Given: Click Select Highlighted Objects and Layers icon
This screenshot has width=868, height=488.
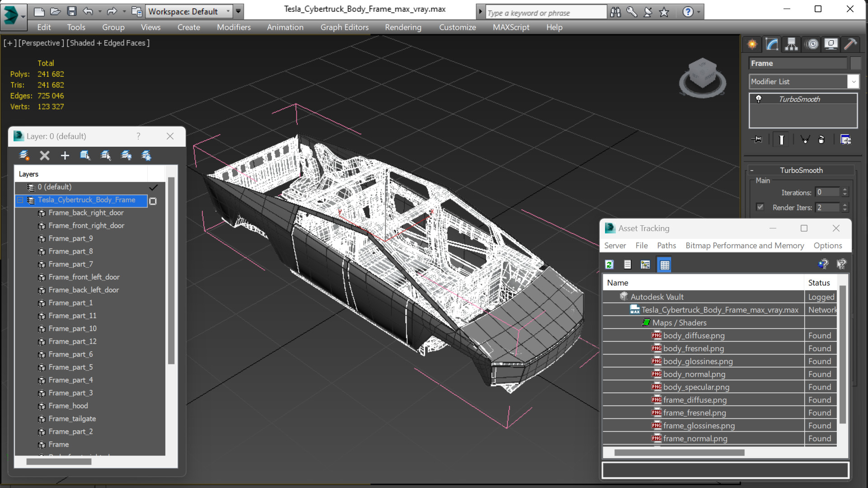Looking at the screenshot, I should [x=85, y=156].
